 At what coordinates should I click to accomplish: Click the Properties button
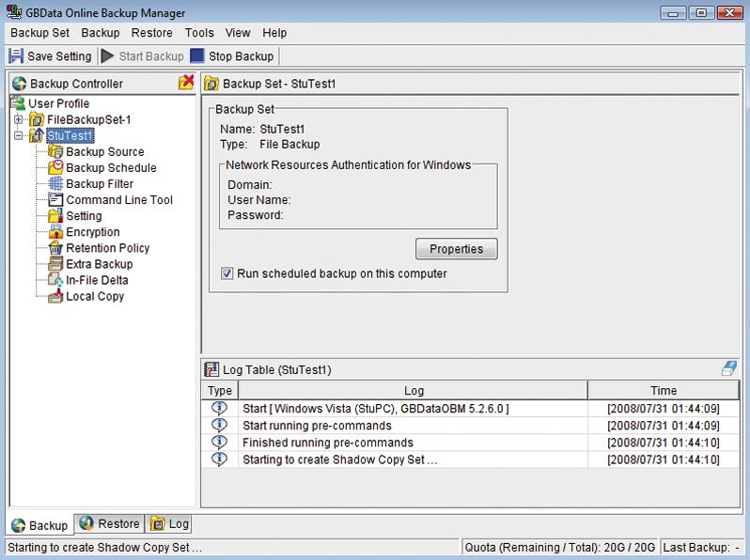457,249
